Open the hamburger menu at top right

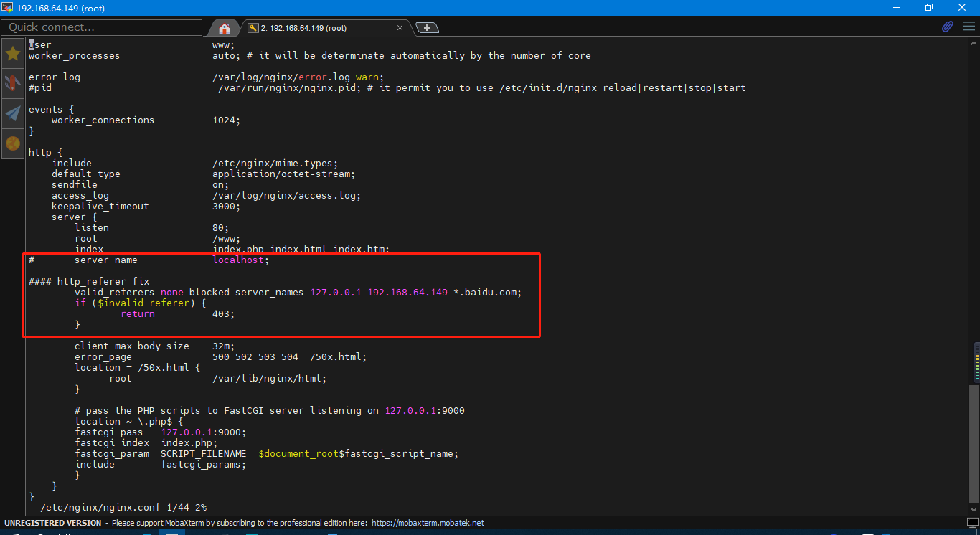coord(969,27)
